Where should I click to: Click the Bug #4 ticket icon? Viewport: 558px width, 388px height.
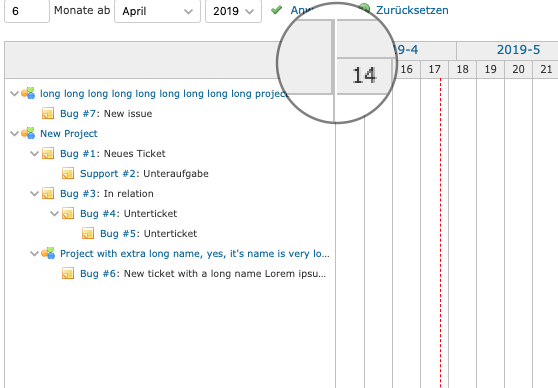point(68,213)
